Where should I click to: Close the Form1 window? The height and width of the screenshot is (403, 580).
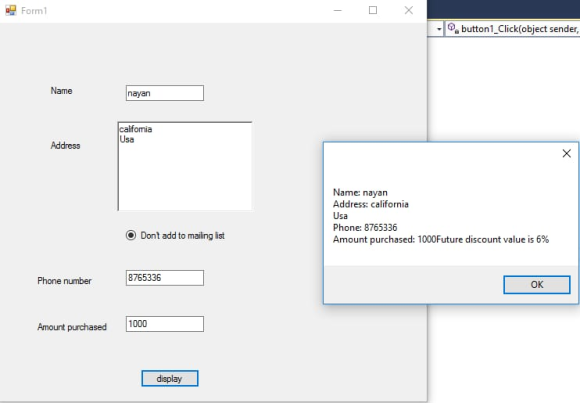(408, 10)
